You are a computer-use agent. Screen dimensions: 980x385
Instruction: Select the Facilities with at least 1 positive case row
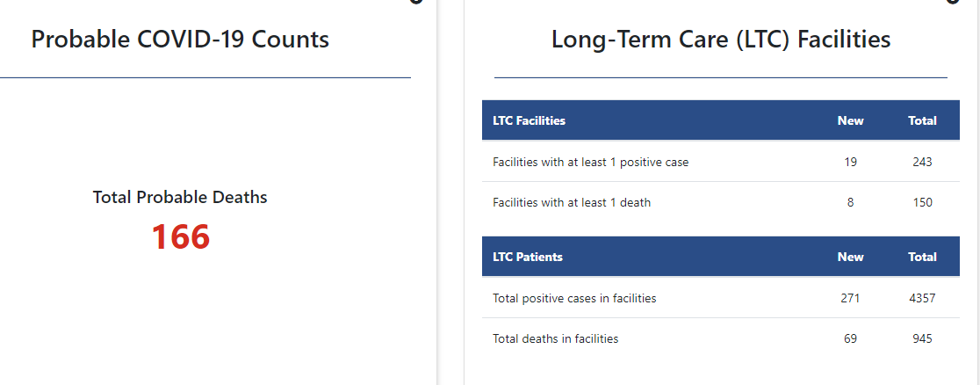(x=721, y=162)
